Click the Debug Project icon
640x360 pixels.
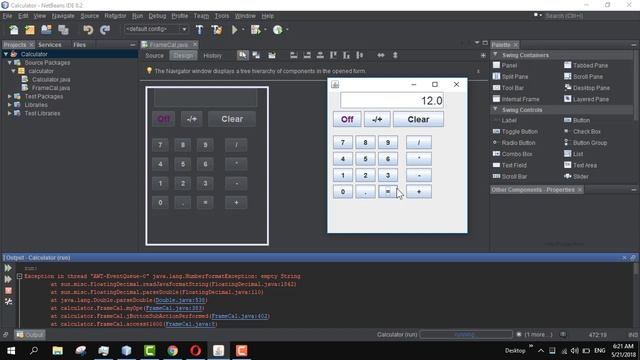point(256,30)
